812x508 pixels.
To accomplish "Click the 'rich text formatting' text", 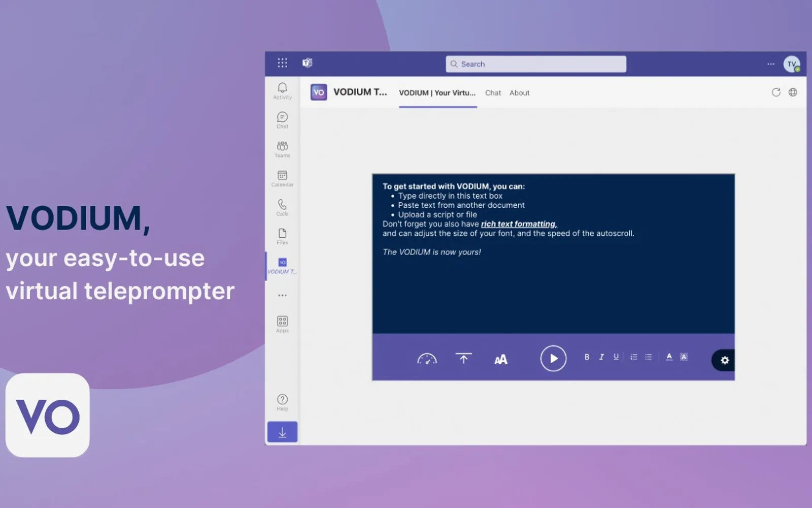I will pos(519,224).
